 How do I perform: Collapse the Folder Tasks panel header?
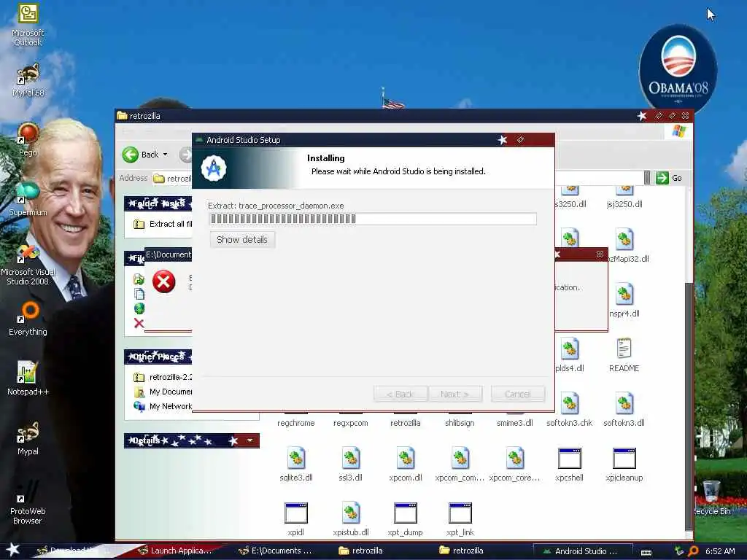click(158, 203)
